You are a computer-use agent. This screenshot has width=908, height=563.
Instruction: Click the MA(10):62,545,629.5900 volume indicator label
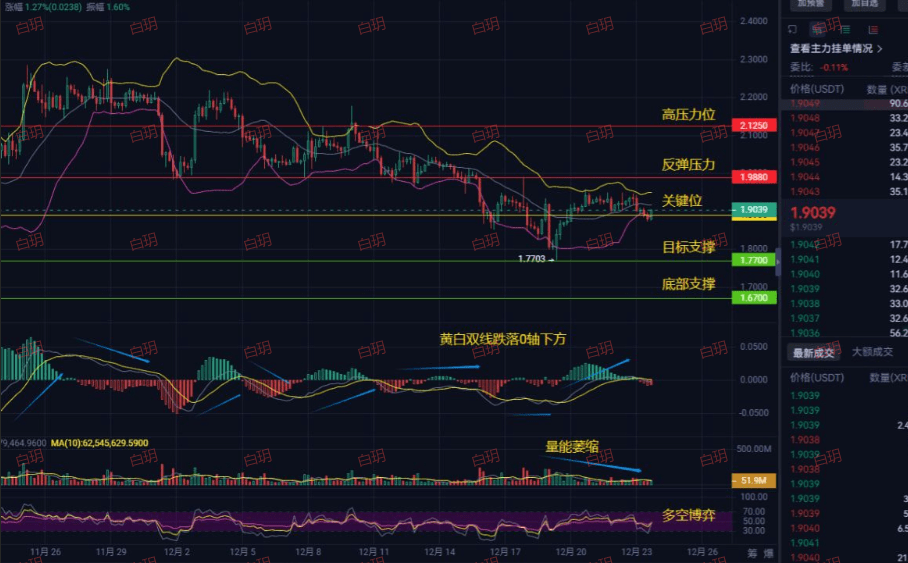click(x=100, y=443)
